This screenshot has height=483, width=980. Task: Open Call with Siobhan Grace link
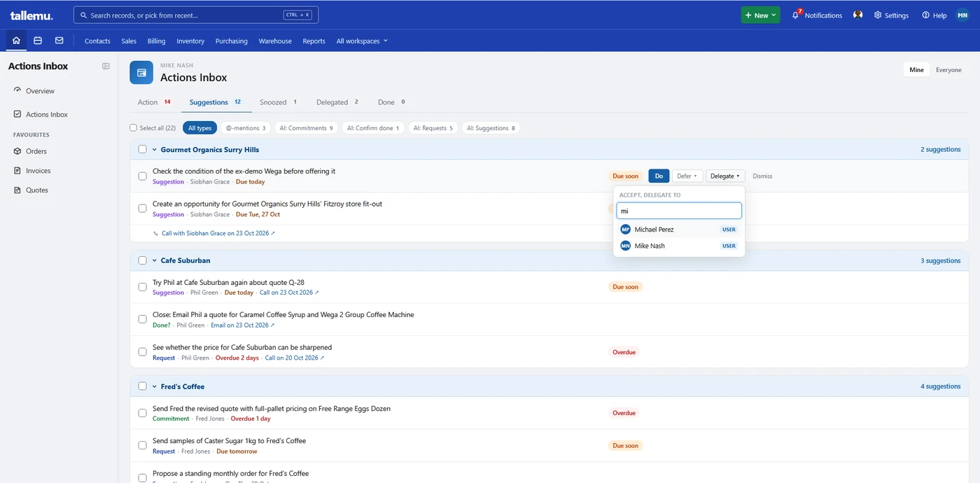coord(218,233)
